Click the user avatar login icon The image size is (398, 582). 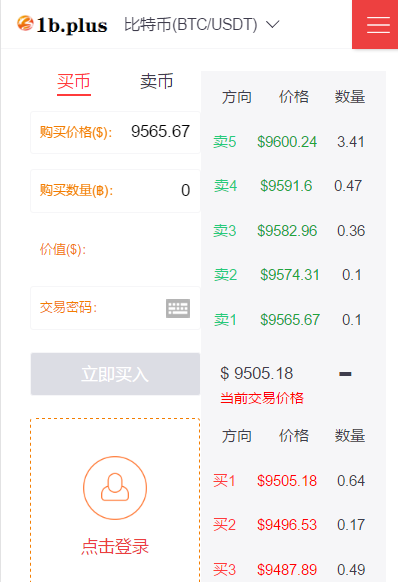[115, 488]
